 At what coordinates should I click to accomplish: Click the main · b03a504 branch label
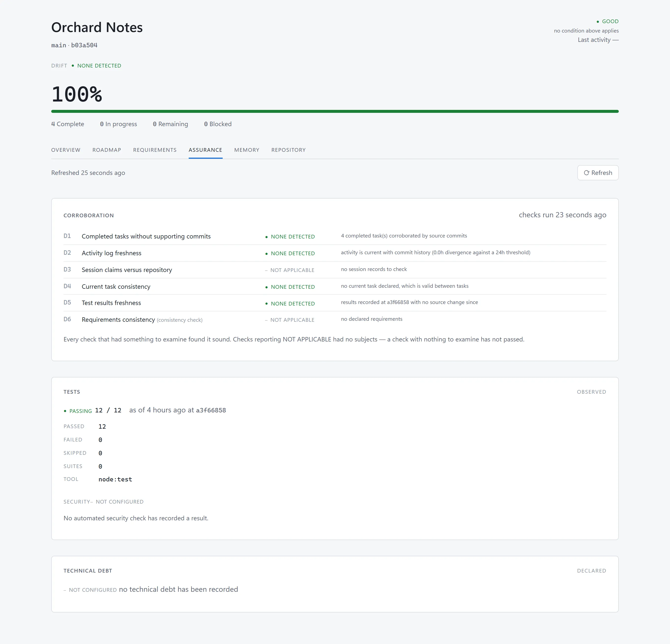coord(74,45)
